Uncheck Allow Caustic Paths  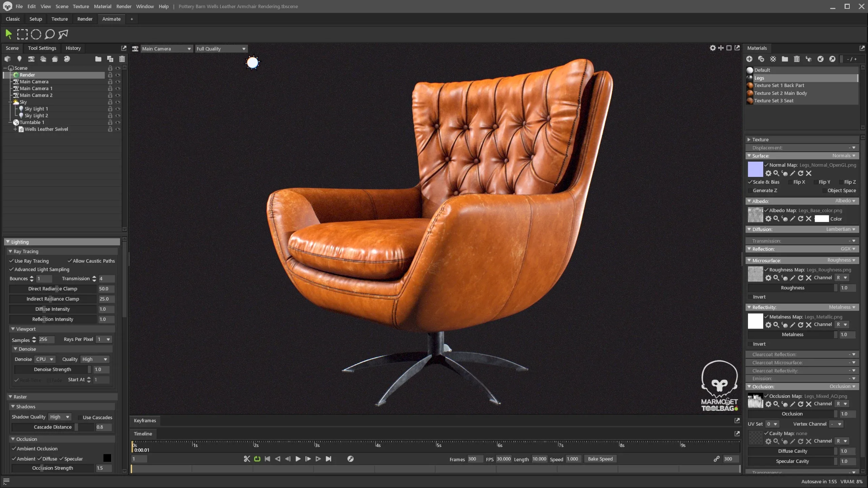(70, 261)
